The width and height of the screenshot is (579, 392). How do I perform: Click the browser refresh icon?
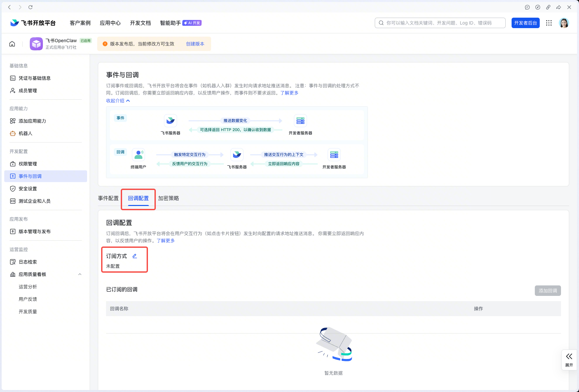(30, 7)
